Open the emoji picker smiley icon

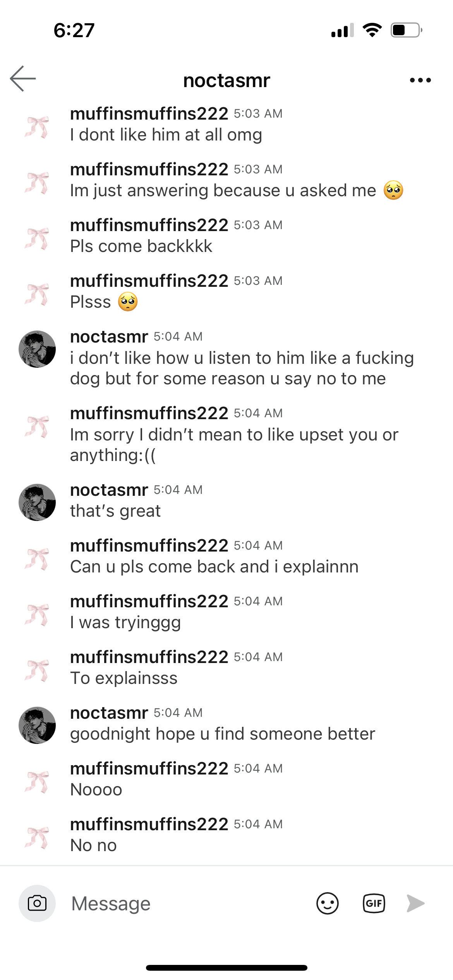[x=327, y=903]
